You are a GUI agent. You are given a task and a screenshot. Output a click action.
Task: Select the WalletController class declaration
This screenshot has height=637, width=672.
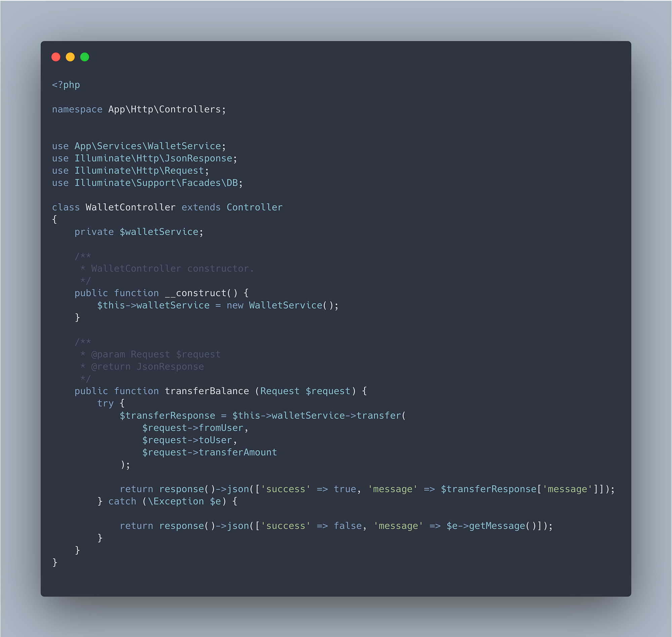(x=167, y=206)
